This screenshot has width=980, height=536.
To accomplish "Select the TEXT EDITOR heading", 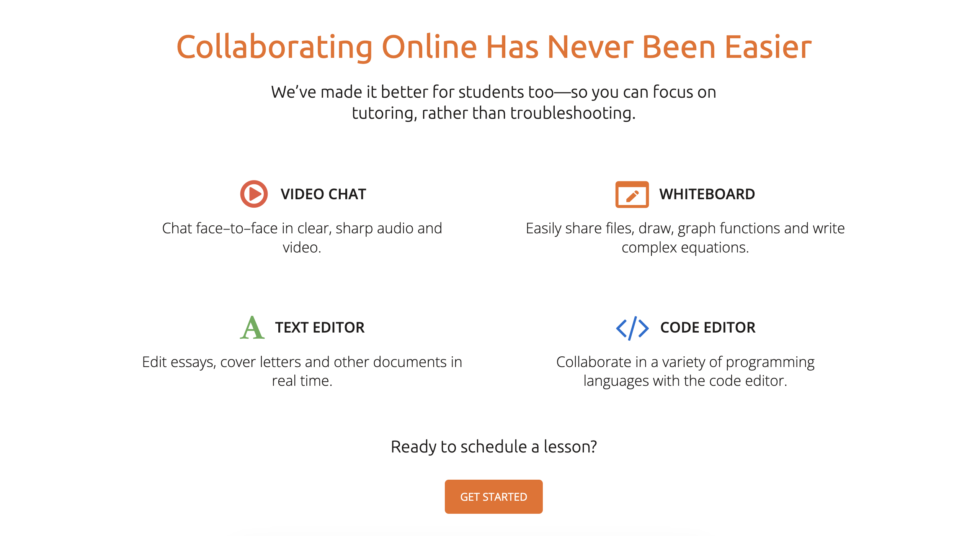I will coord(320,328).
